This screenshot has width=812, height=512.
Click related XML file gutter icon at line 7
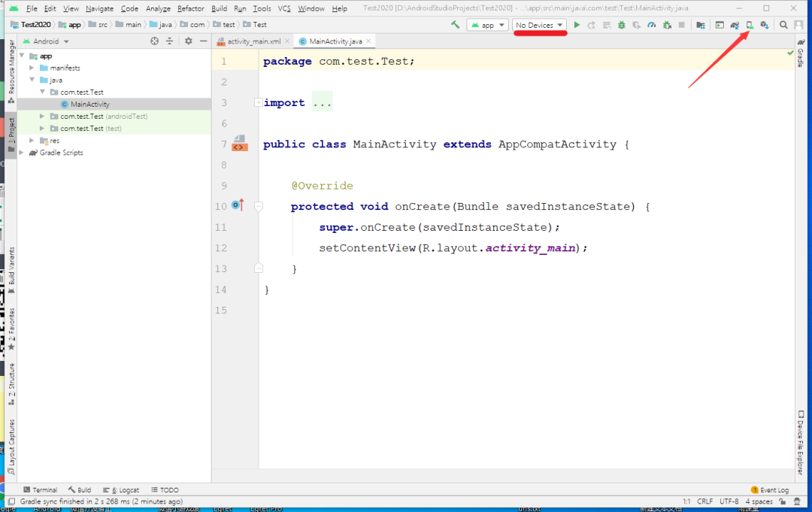click(239, 144)
